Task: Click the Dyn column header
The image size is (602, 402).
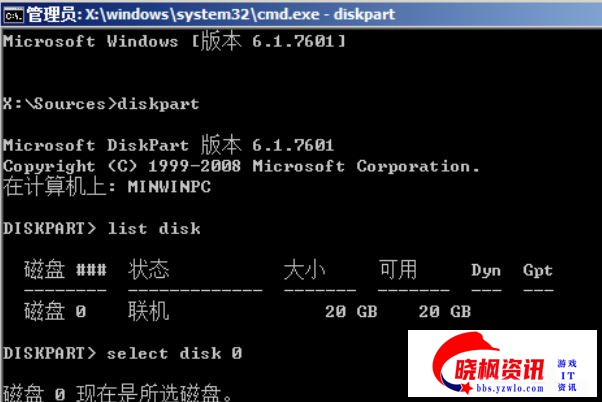Action: click(486, 270)
